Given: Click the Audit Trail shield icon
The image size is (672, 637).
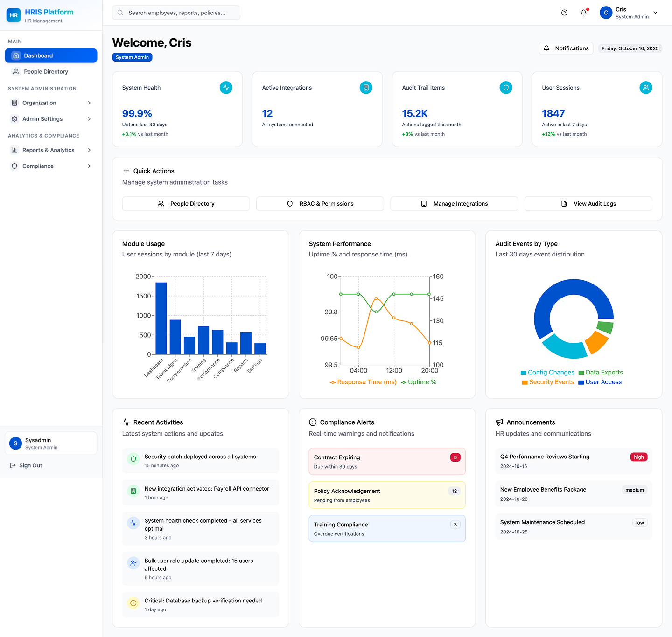Looking at the screenshot, I should [x=506, y=88].
